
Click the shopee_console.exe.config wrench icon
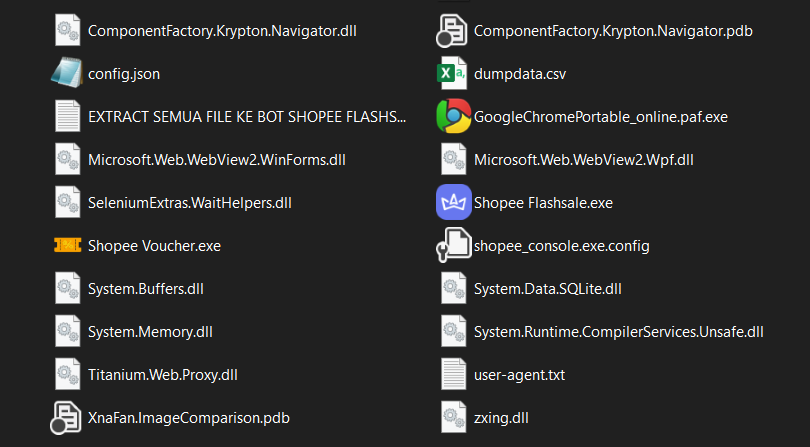pos(454,244)
